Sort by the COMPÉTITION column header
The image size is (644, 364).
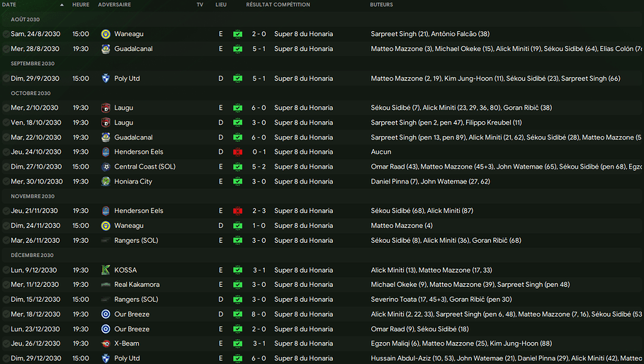[x=292, y=4]
